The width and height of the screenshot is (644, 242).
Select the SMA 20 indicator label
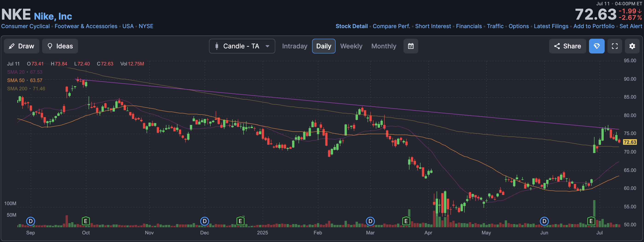(x=16, y=72)
